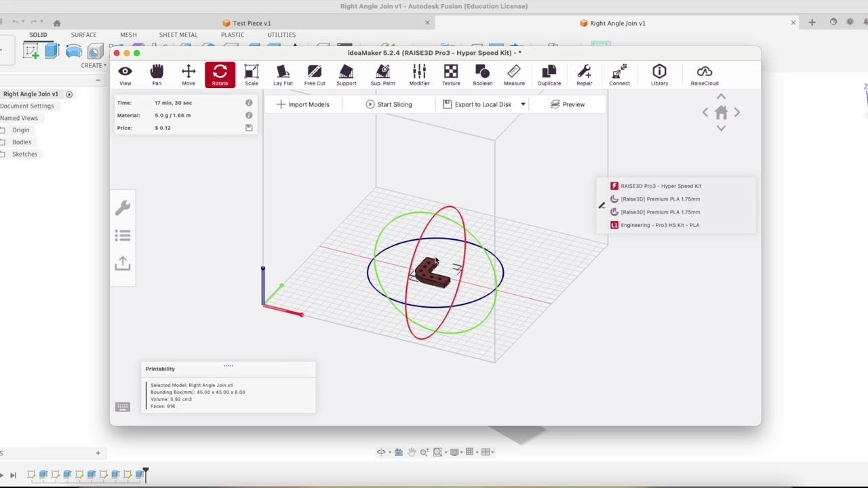Image resolution: width=868 pixels, height=488 pixels.
Task: Click Fusion's Create Sketch icon
Action: pyautogui.click(x=31, y=51)
